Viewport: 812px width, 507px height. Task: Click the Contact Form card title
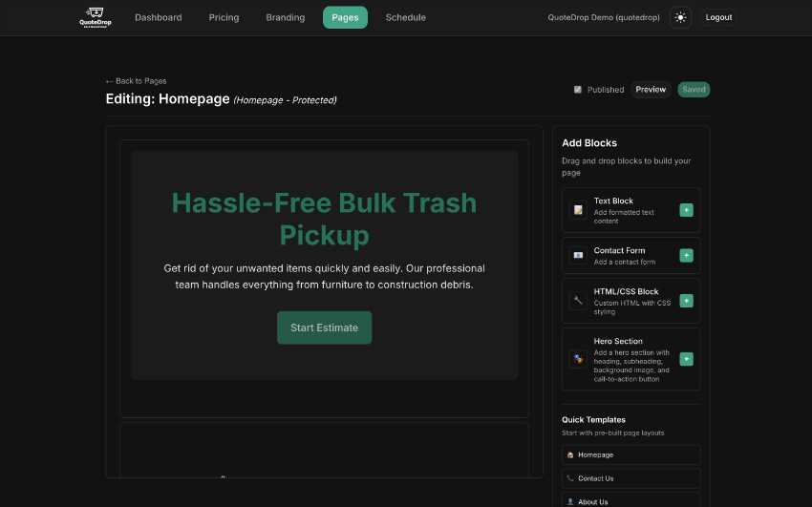(619, 250)
